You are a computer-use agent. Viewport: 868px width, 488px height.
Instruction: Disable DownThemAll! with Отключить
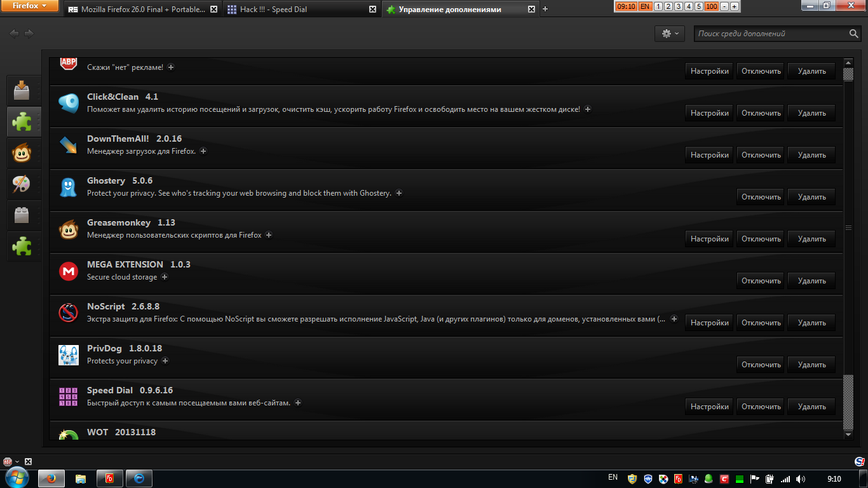coord(761,155)
